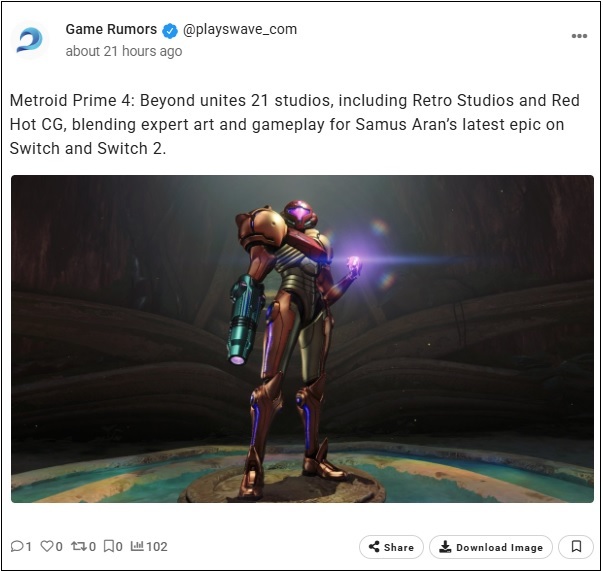Open the three-dot more options menu

pyautogui.click(x=579, y=36)
